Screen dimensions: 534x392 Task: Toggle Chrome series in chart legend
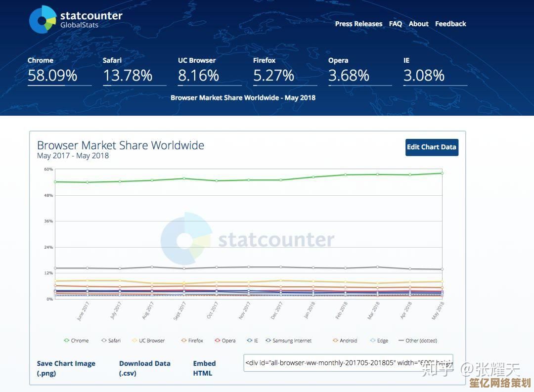(x=77, y=341)
